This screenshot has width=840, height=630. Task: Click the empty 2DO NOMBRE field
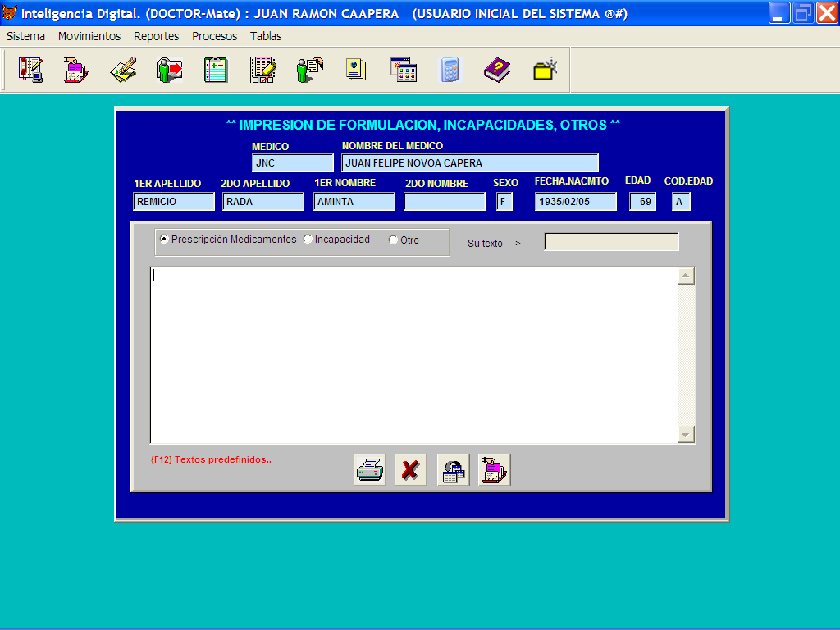tap(445, 202)
